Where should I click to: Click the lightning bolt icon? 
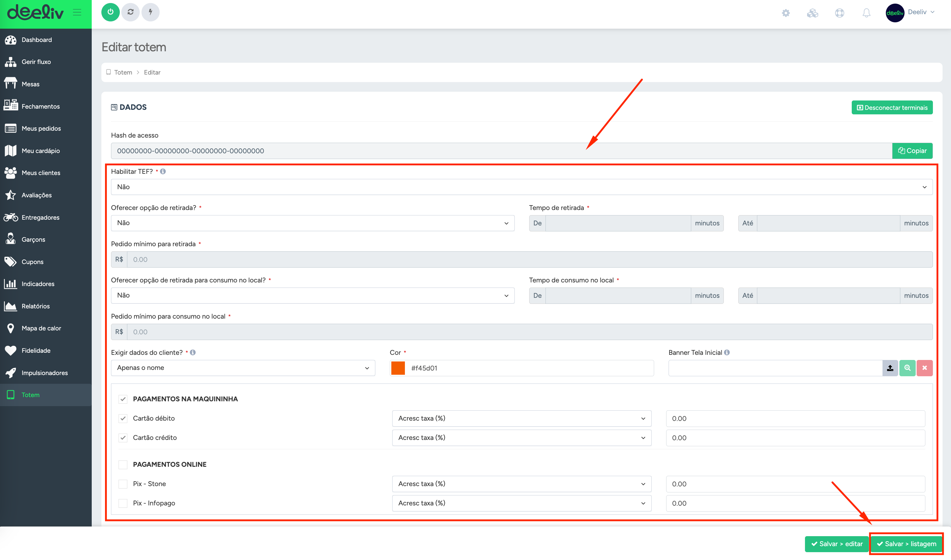click(x=151, y=12)
